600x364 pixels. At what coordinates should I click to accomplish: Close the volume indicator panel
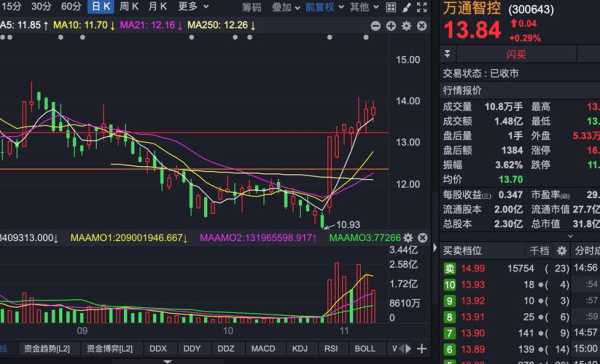[x=422, y=238]
